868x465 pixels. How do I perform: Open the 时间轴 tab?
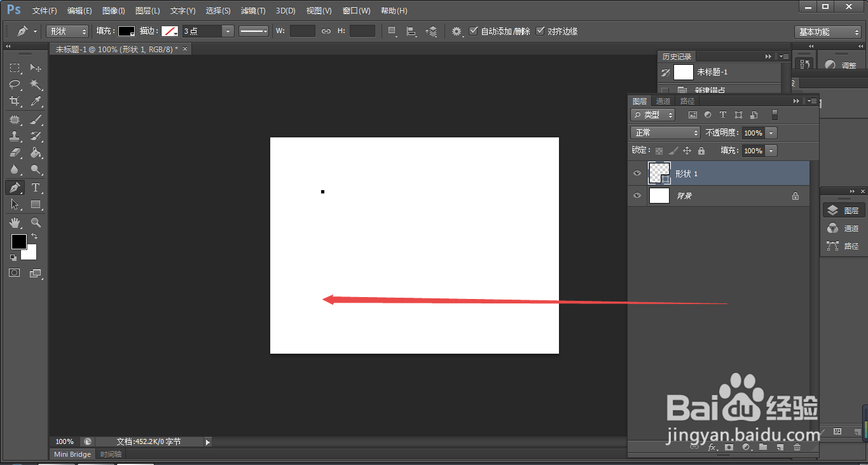[x=110, y=454]
